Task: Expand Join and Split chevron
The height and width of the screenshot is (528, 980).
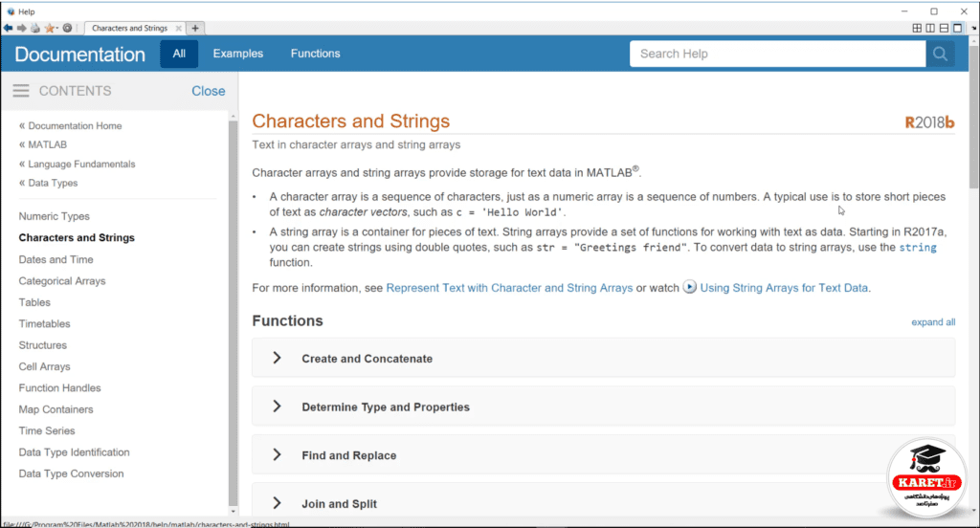Action: coord(277,502)
